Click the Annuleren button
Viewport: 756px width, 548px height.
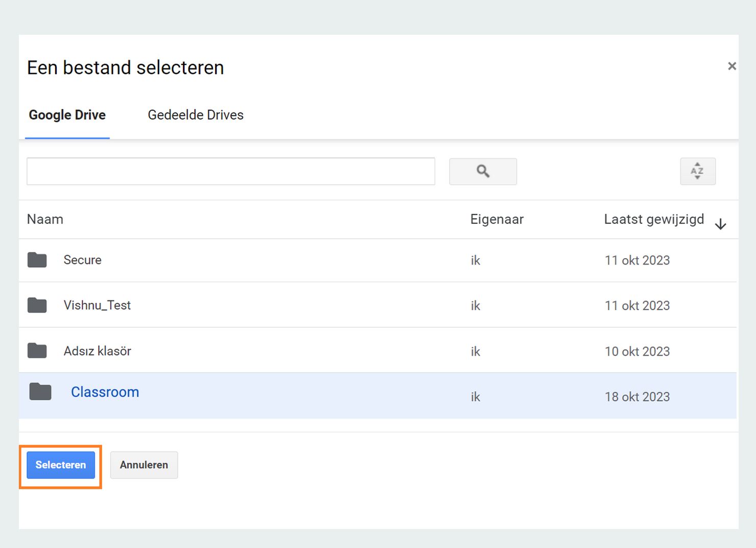click(x=144, y=465)
